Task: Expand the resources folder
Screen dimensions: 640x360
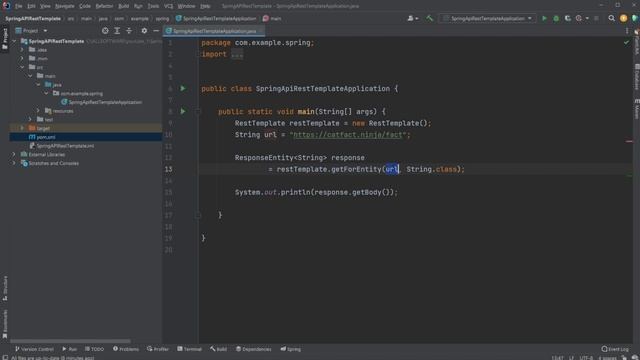Action: click(39, 111)
